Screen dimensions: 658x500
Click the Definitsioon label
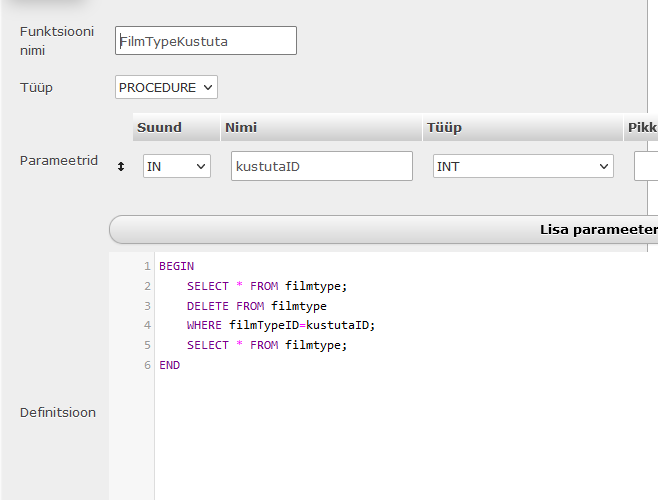[58, 412]
